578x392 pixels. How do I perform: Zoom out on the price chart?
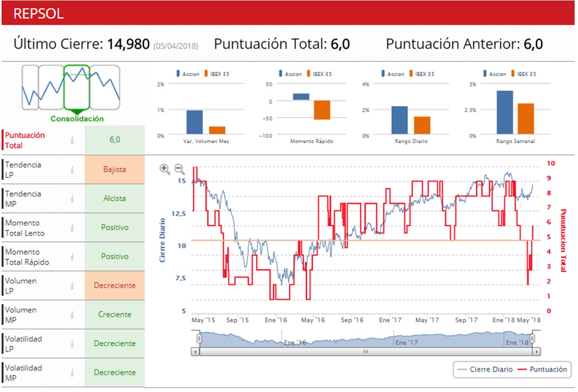(x=179, y=169)
